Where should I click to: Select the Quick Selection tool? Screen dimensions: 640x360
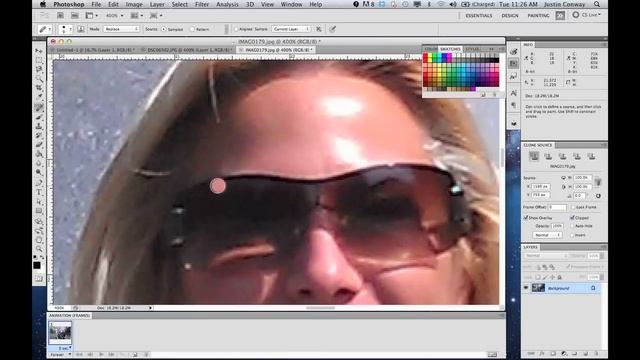tap(39, 78)
